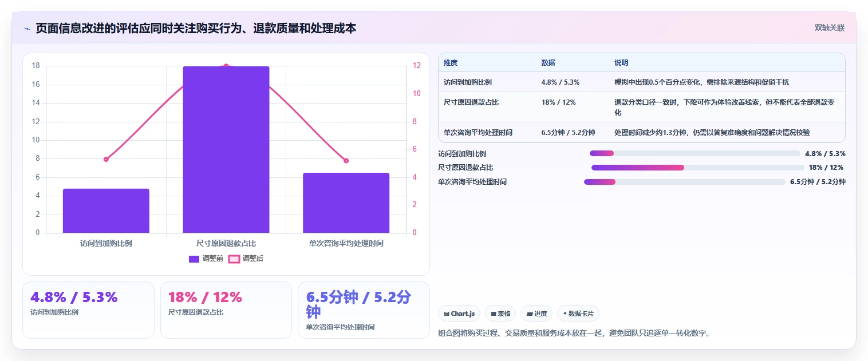Click description starting 处理时间减少约1.3分钟
Image resolution: width=868 pixels, height=361 pixels.
tap(712, 133)
